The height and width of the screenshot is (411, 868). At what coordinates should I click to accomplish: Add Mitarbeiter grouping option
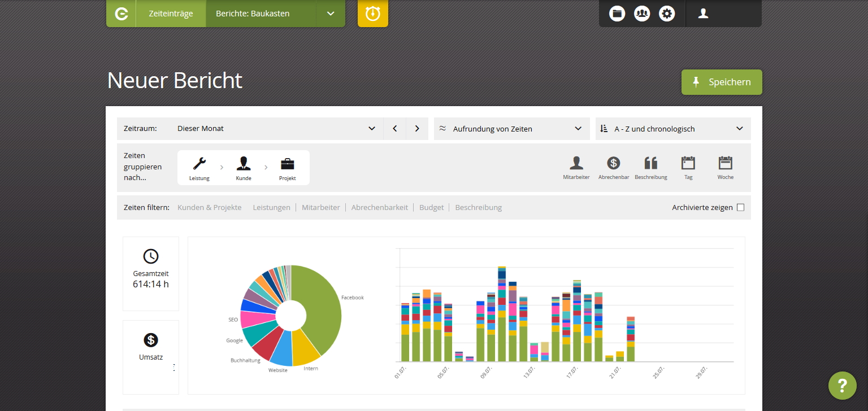576,168
